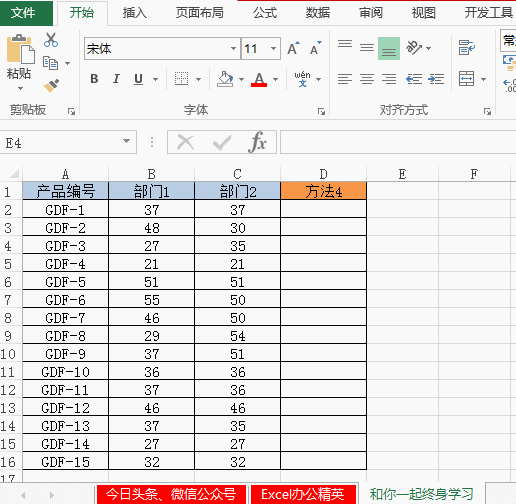Align text right
The height and width of the screenshot is (504, 516).
click(x=389, y=79)
